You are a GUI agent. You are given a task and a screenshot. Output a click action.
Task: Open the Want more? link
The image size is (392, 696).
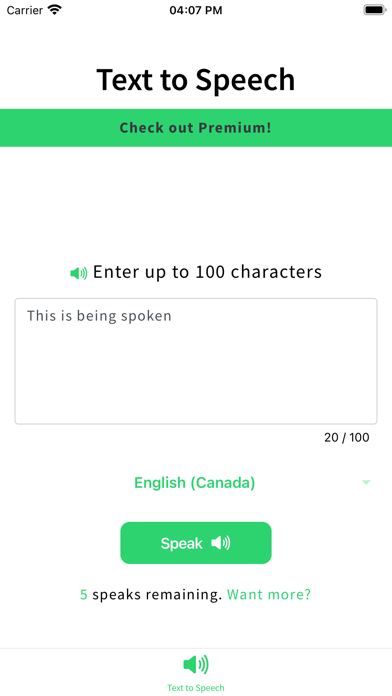tap(269, 594)
